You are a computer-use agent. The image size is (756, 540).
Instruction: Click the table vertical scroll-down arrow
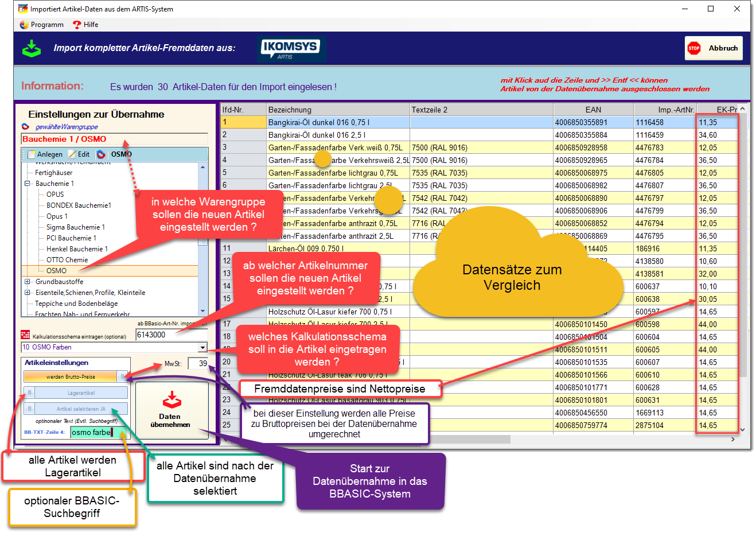743,429
